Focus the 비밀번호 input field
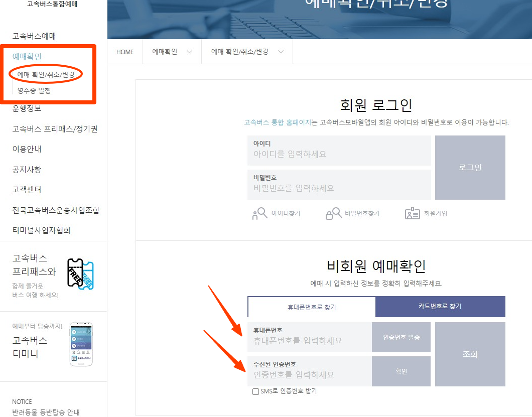Image resolution: width=532 pixels, height=417 pixels. tap(339, 185)
